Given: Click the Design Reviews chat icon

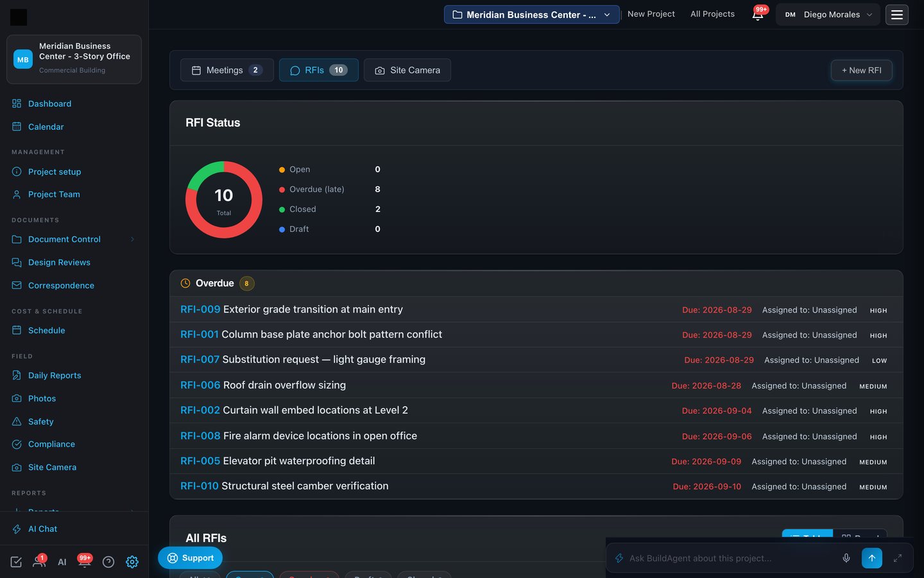Looking at the screenshot, I should pos(17,262).
